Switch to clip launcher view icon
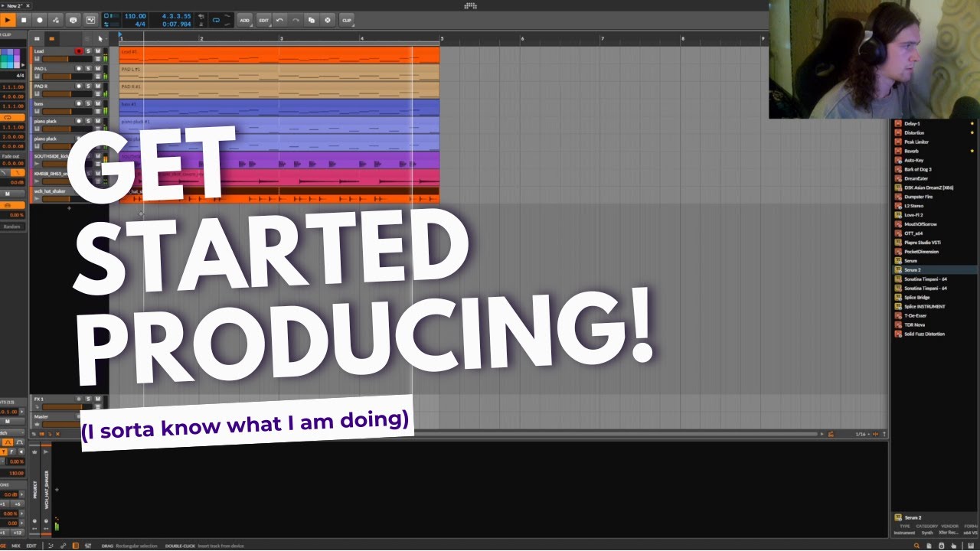Viewport: 980px width, 551px height. (x=38, y=38)
